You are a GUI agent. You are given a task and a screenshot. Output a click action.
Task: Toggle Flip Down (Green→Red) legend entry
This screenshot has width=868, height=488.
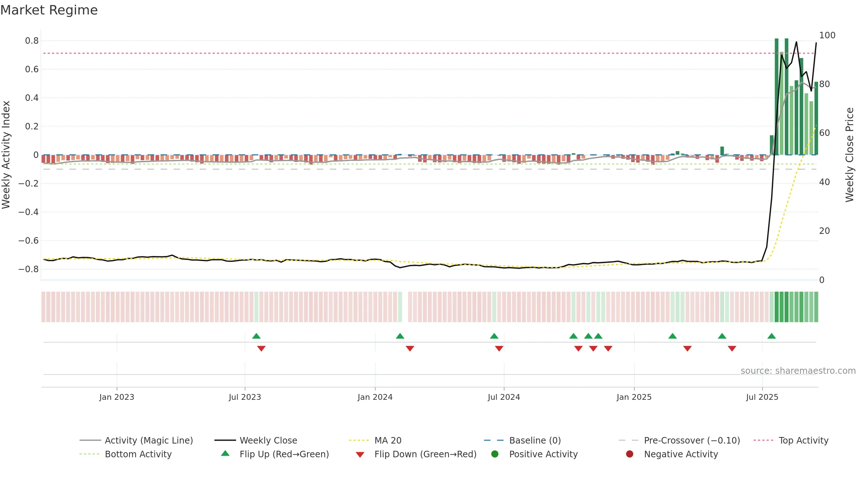(x=416, y=454)
